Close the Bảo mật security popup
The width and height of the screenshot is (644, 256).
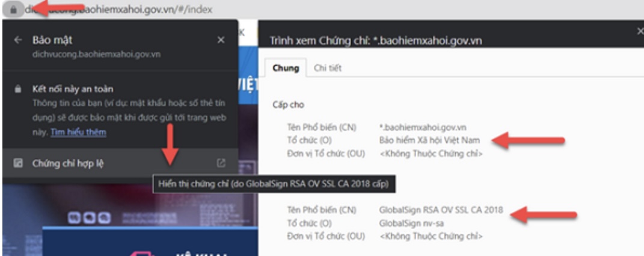click(221, 40)
